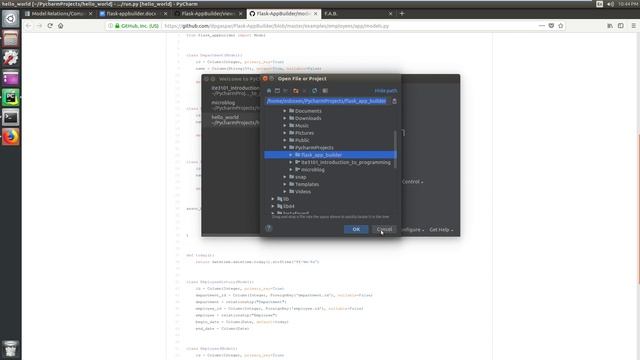Screen dimensions: 640x360
Task: Click the Hide path link
Action: tap(386, 91)
